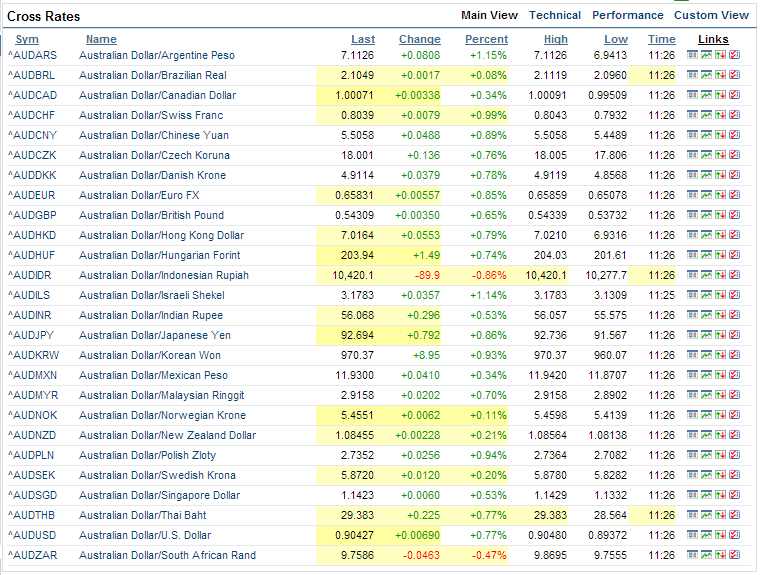Open the quote table icon for AUDIDR row
760x575 pixels.
[x=692, y=275]
